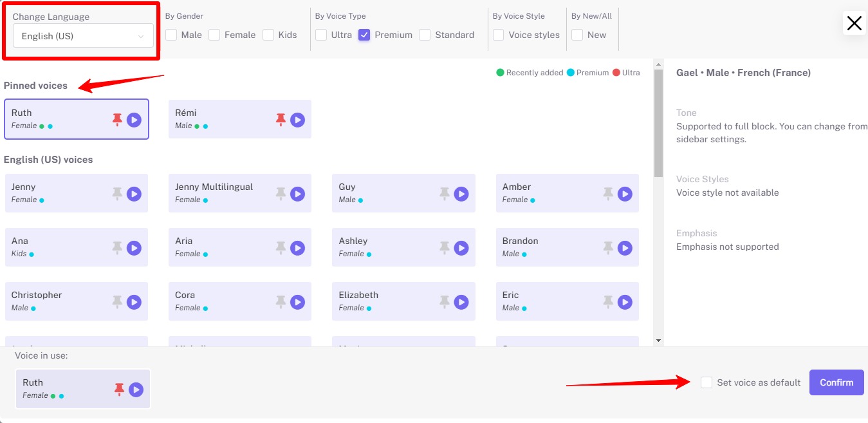The image size is (868, 423).
Task: Pin the Amber voice
Action: pos(608,194)
